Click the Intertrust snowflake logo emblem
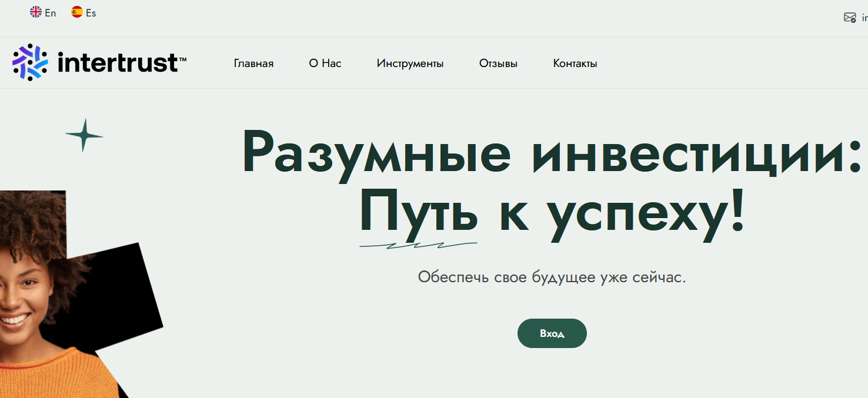868x398 pixels. click(x=30, y=62)
